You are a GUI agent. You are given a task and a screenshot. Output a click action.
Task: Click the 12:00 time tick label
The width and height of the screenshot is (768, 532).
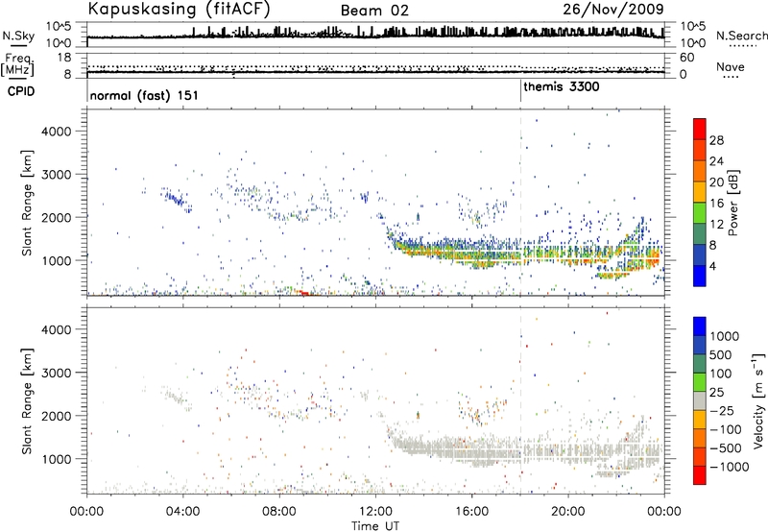[x=375, y=512]
